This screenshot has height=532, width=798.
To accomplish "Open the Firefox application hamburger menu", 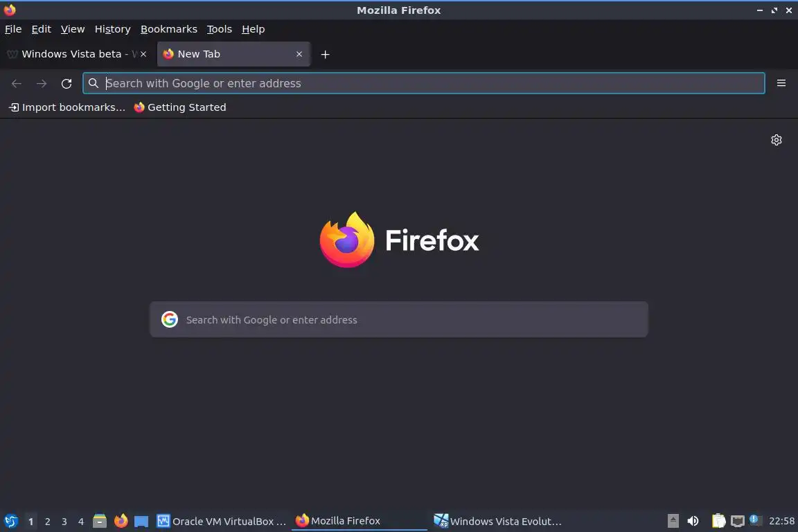I will [781, 83].
